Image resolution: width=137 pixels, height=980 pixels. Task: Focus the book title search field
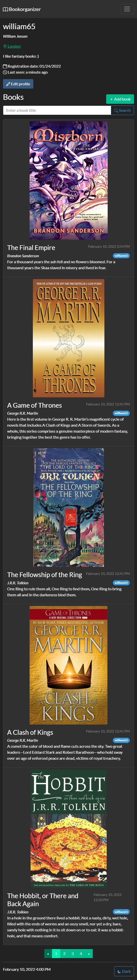[57, 110]
